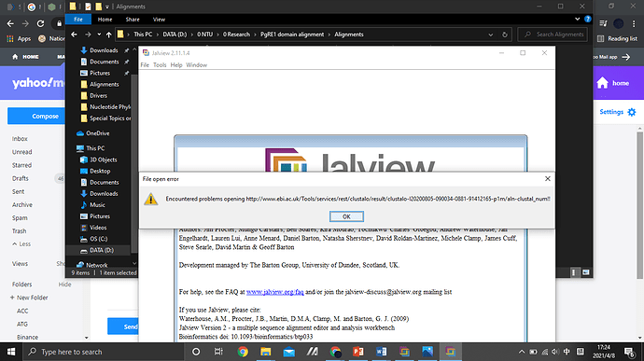The height and width of the screenshot is (361, 644).
Task: Open Chrome Reading list
Action: (617, 38)
